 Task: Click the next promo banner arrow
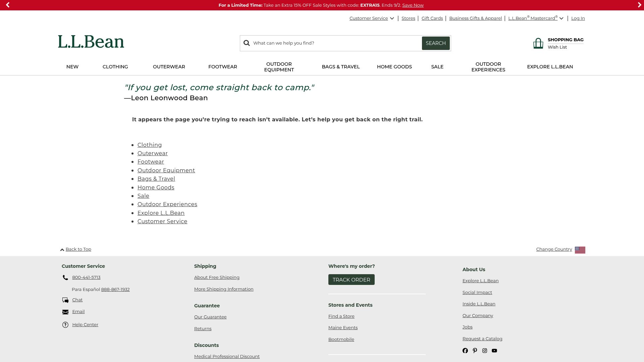pyautogui.click(x=639, y=5)
